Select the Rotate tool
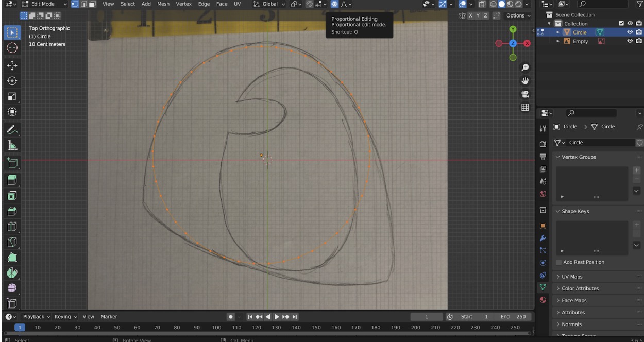The width and height of the screenshot is (644, 342). (x=13, y=81)
